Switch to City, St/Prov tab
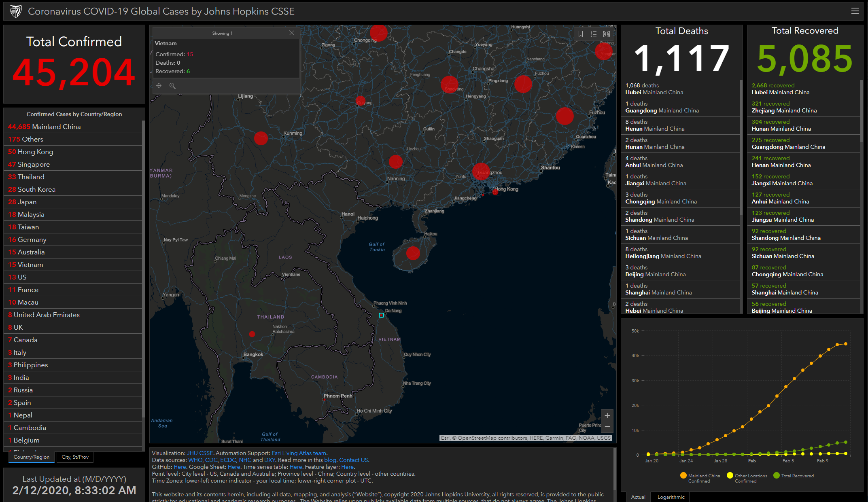The image size is (868, 502). click(75, 457)
